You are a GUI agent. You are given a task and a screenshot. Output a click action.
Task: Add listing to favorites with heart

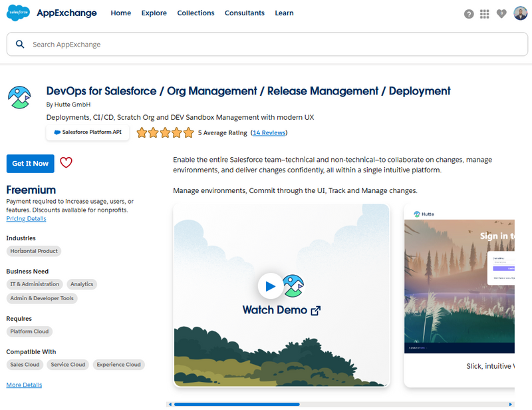[x=66, y=162]
